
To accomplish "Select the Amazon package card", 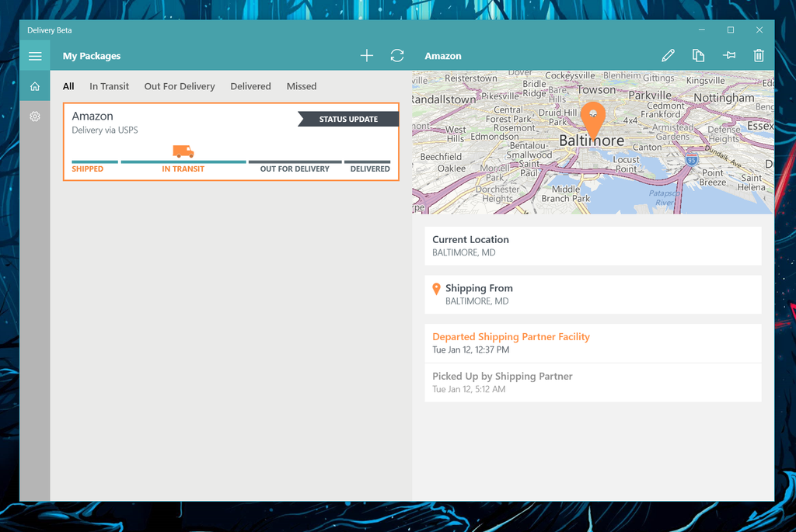I will [x=229, y=142].
